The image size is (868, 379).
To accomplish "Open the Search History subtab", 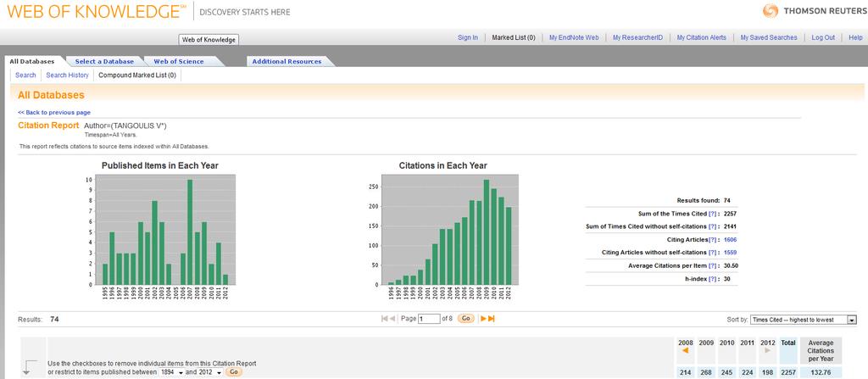I will click(x=67, y=75).
